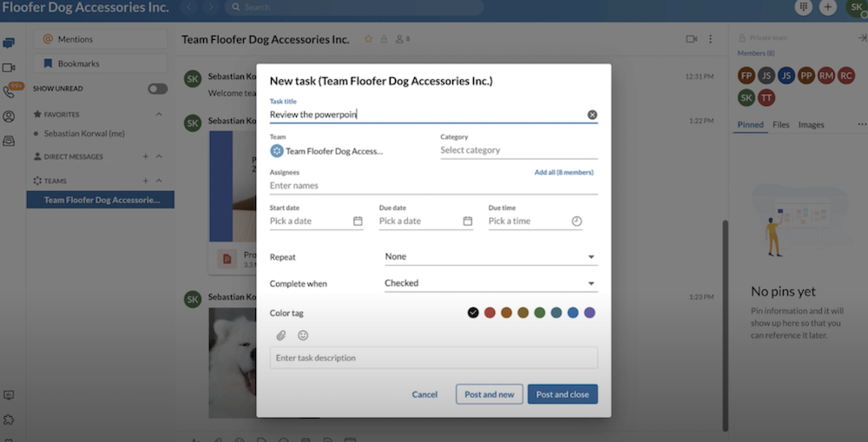Click the top Search box
The height and width of the screenshot is (442, 868).
coord(354,7)
